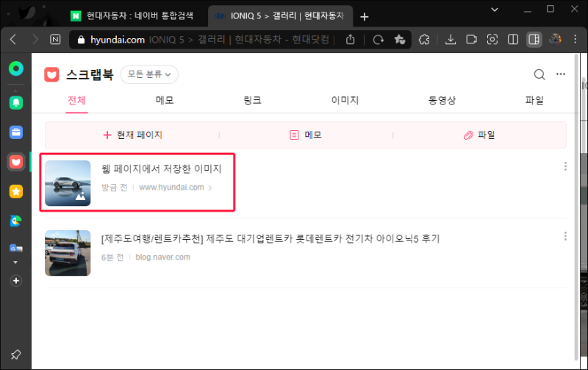Open green circle icon at sidebar top
The width and height of the screenshot is (588, 370).
click(15, 68)
